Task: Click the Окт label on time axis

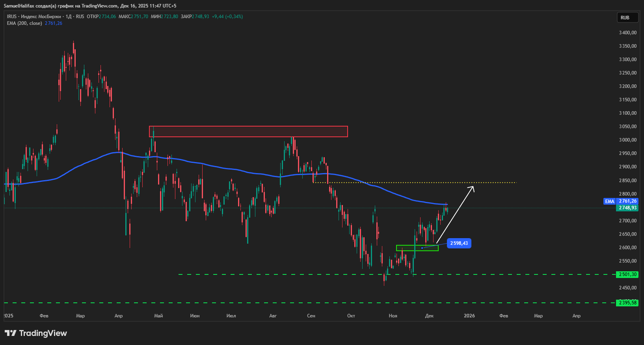Action: point(351,316)
